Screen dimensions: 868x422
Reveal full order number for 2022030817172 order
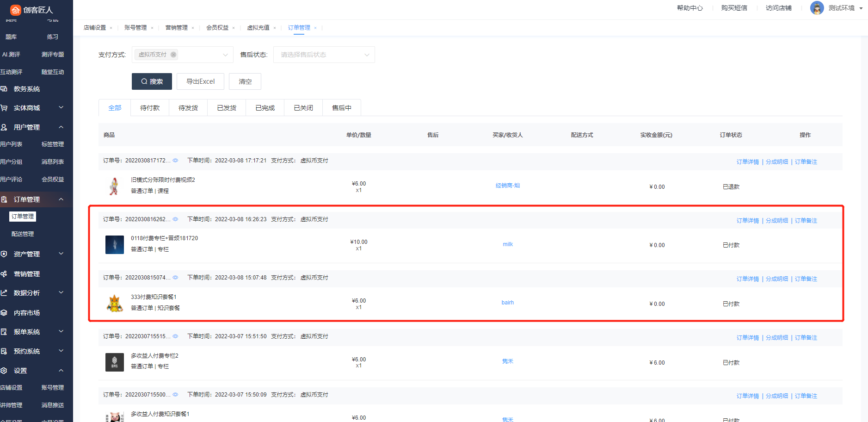pyautogui.click(x=175, y=161)
